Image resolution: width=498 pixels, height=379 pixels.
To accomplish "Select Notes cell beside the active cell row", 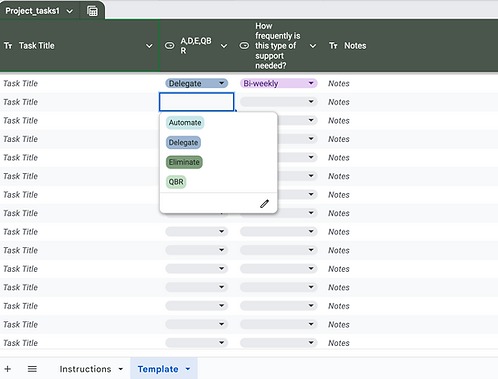I will (411, 102).
